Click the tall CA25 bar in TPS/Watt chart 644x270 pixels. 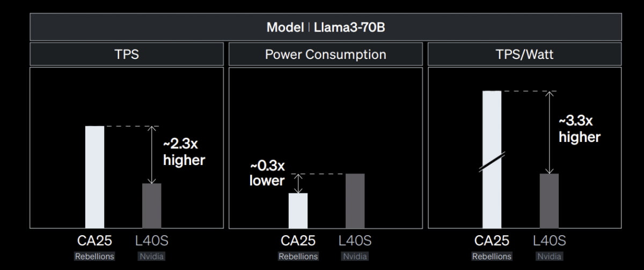click(492, 160)
